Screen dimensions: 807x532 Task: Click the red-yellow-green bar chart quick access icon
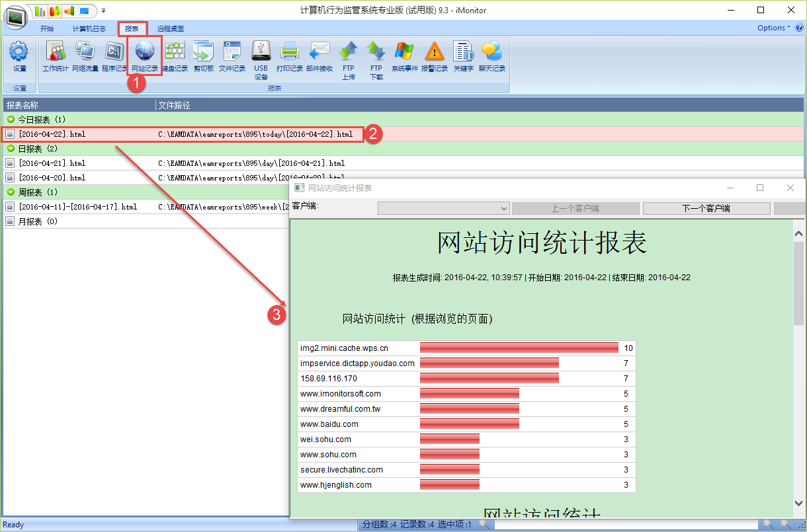(x=55, y=11)
